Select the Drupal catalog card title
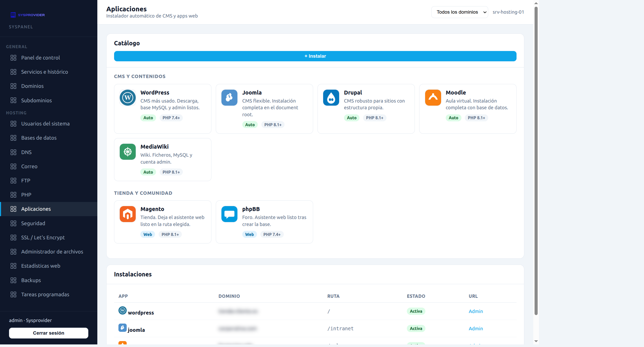The image size is (644, 347). [353, 92]
